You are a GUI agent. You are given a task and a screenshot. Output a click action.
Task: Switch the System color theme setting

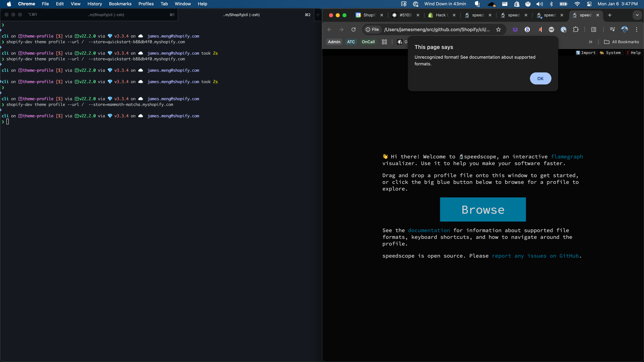[610, 53]
